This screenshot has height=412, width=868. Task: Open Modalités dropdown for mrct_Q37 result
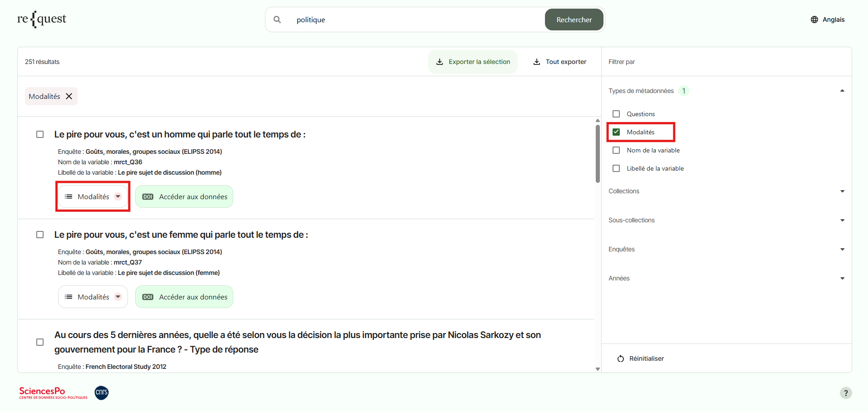point(93,297)
